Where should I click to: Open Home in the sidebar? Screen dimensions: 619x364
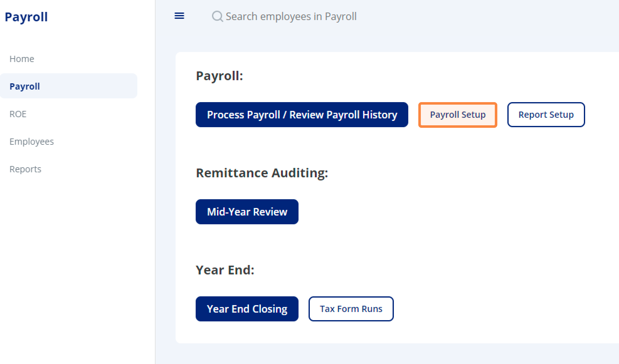pyautogui.click(x=22, y=59)
